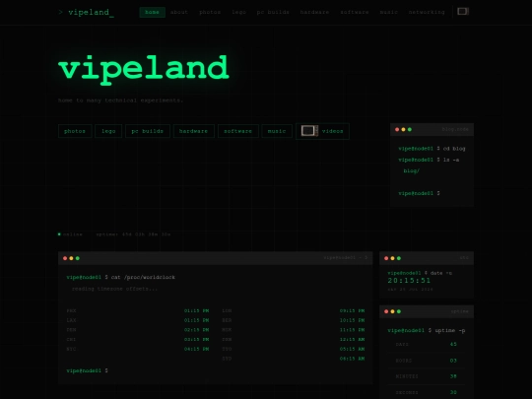Click the '09:15 PM' time for LON
The height and width of the screenshot is (399, 532).
(x=352, y=310)
